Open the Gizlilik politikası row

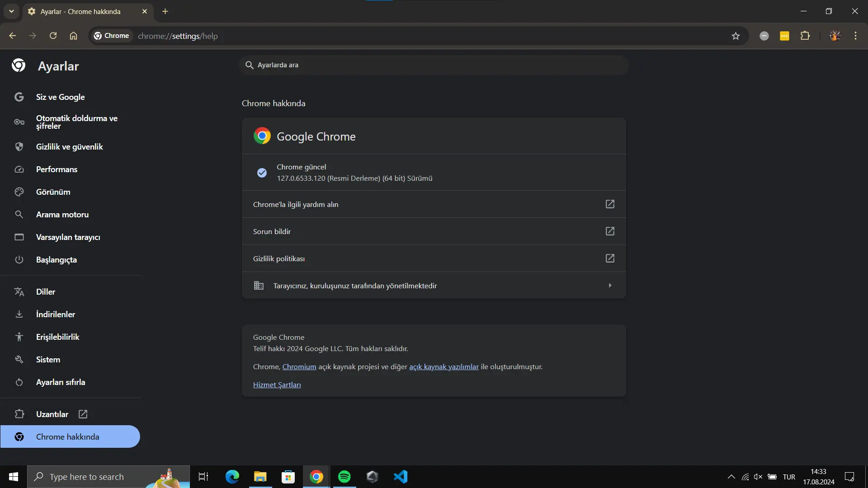pos(434,258)
